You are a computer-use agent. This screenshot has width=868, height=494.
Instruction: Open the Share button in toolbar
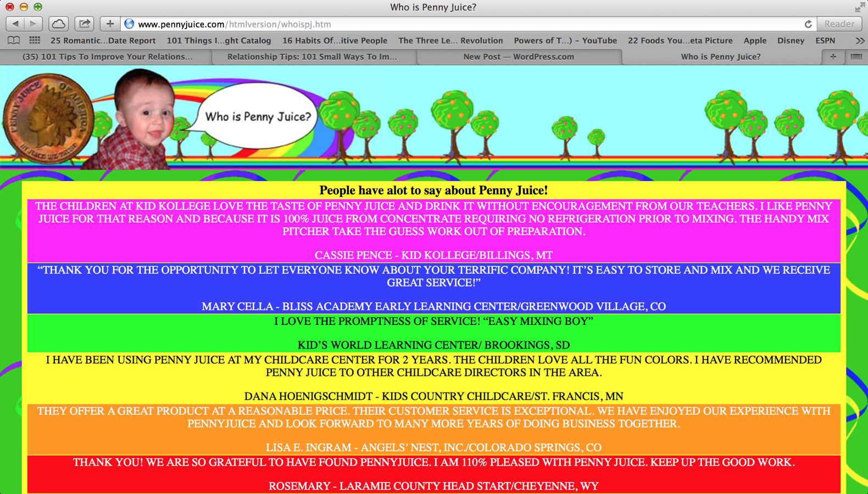pyautogui.click(x=85, y=24)
